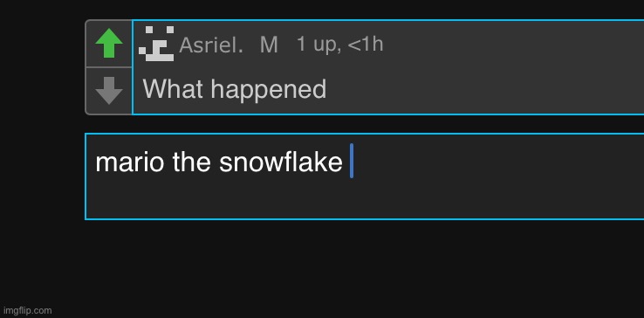Click the word 'happened' in the comment
The width and height of the screenshot is (644, 318).
click(x=269, y=90)
